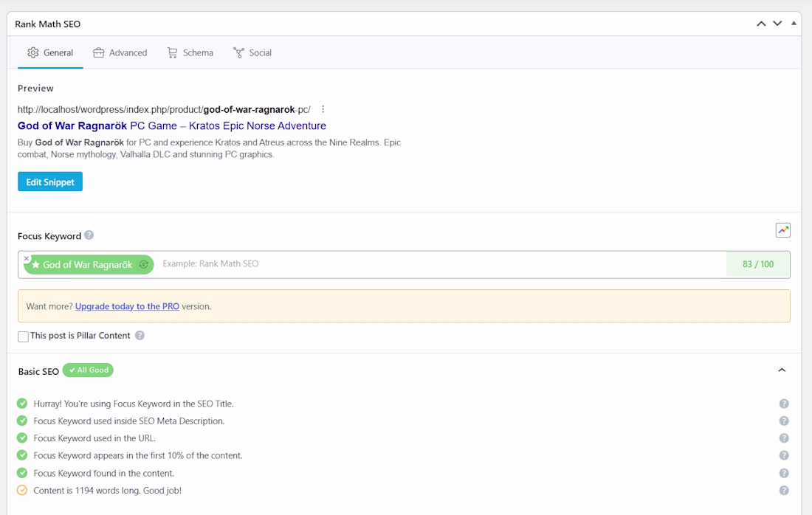Viewport: 812px width, 515px height.
Task: Check This post is Pillar Content
Action: [x=24, y=336]
